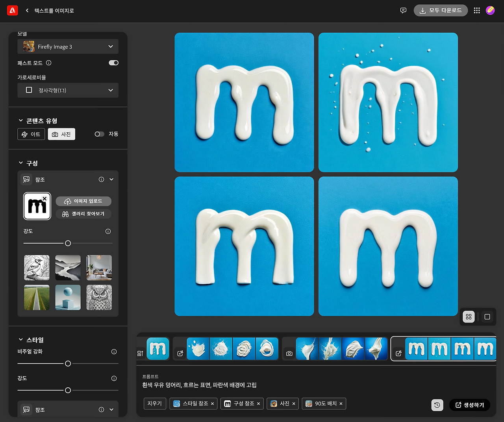The width and height of the screenshot is (504, 422).
Task: Click the 모두 다운로드 button
Action: click(x=441, y=11)
